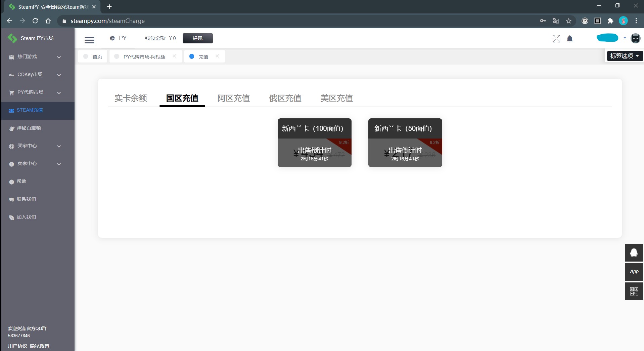The image size is (644, 351).
Task: Open Chrome's three-dot menu
Action: 636,21
